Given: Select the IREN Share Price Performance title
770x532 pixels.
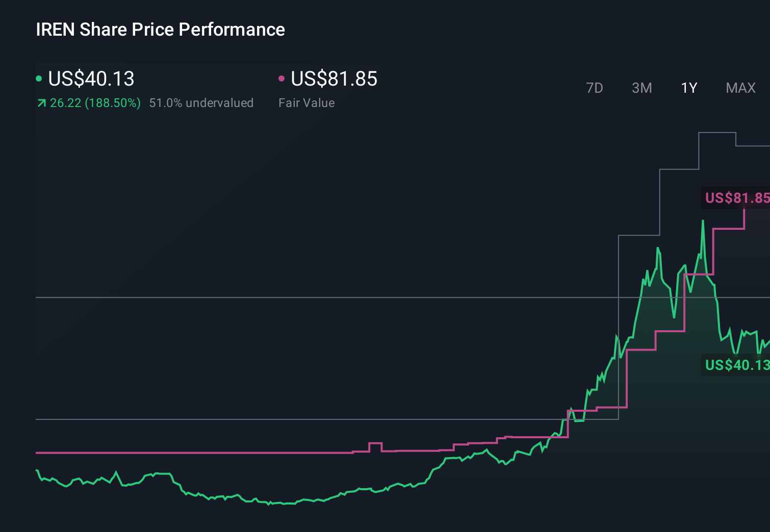Looking at the screenshot, I should click(x=160, y=30).
